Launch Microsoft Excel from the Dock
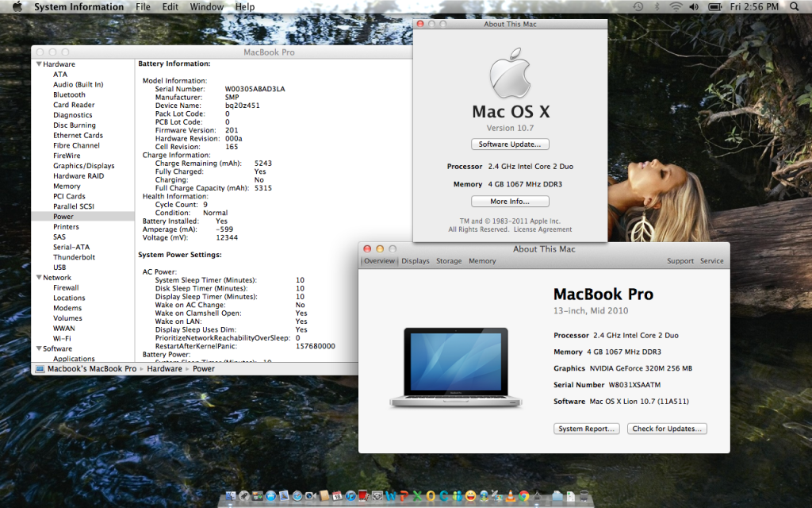 [417, 496]
